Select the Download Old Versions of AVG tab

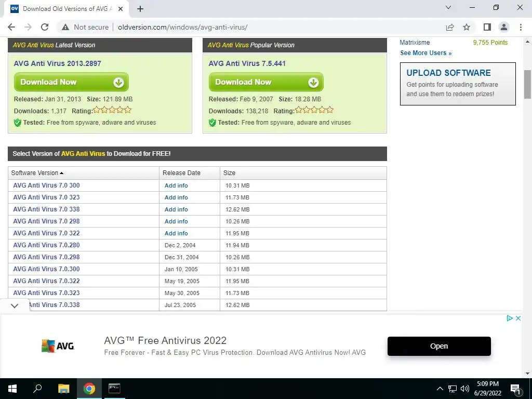point(66,9)
